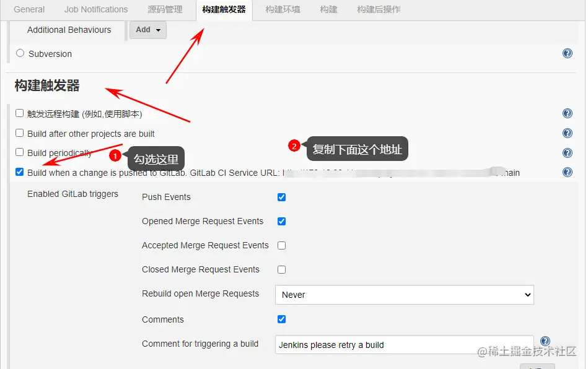Open help for the Subversion option

(568, 53)
